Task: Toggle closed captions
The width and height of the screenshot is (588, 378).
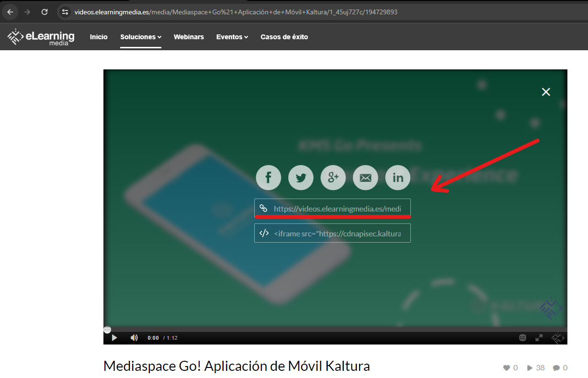Action: coord(523,338)
